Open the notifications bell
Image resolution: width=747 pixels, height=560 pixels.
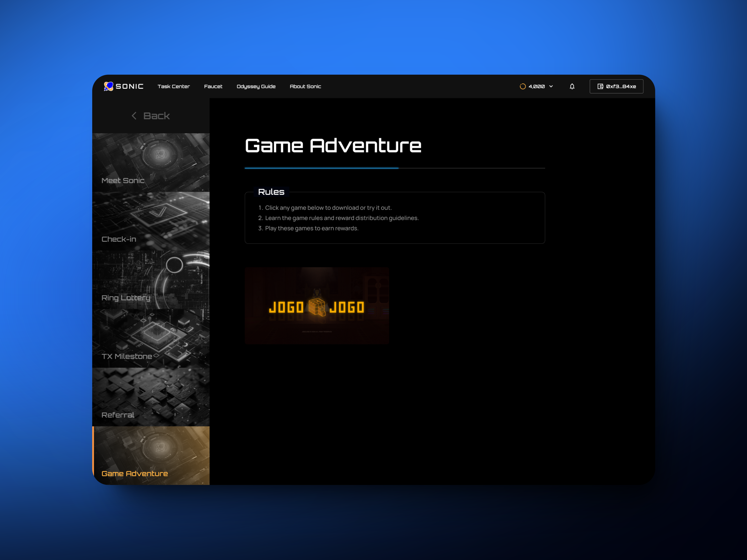click(572, 86)
